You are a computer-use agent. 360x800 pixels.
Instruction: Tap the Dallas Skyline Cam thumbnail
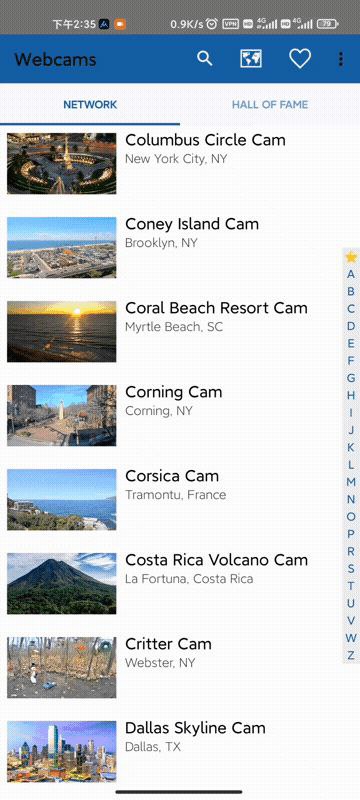[x=62, y=751]
